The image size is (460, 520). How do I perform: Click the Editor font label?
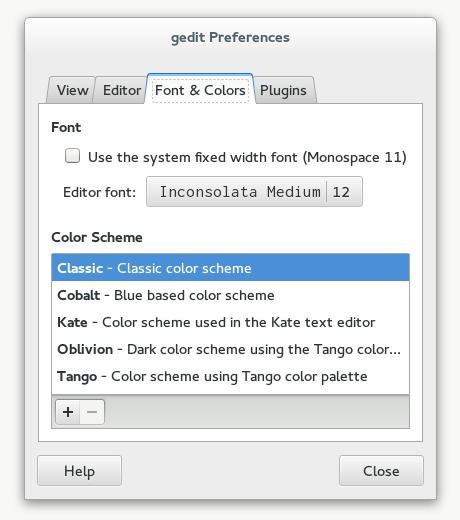[x=100, y=192]
